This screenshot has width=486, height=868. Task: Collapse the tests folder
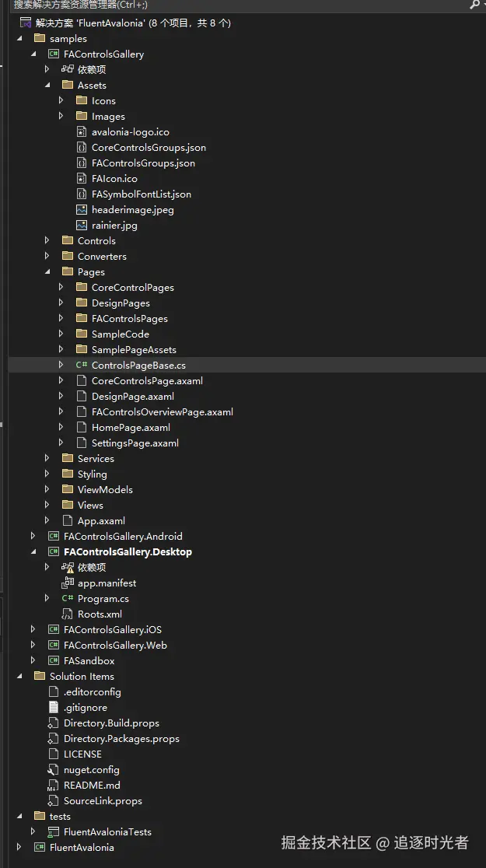coord(20,816)
